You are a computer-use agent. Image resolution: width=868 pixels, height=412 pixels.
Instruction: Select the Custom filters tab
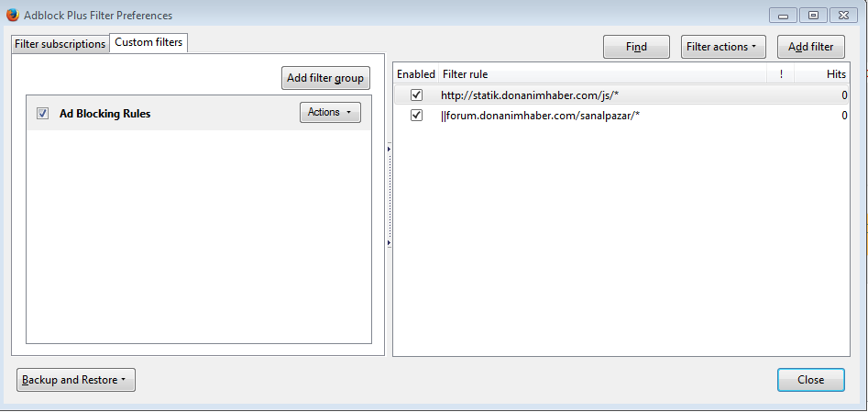tap(148, 42)
